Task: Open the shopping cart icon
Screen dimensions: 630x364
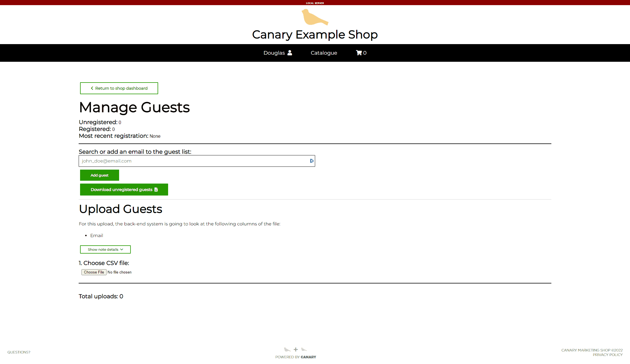Action: (359, 53)
